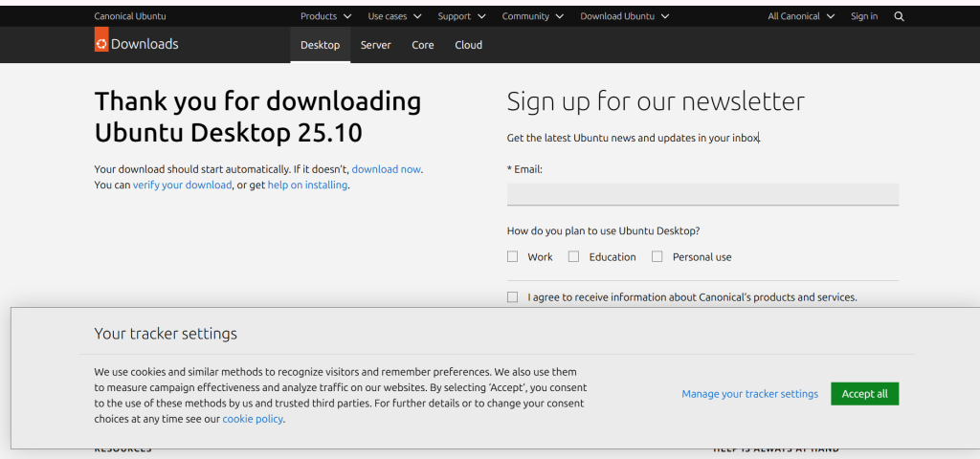Open the All Canonical dropdown

click(801, 16)
